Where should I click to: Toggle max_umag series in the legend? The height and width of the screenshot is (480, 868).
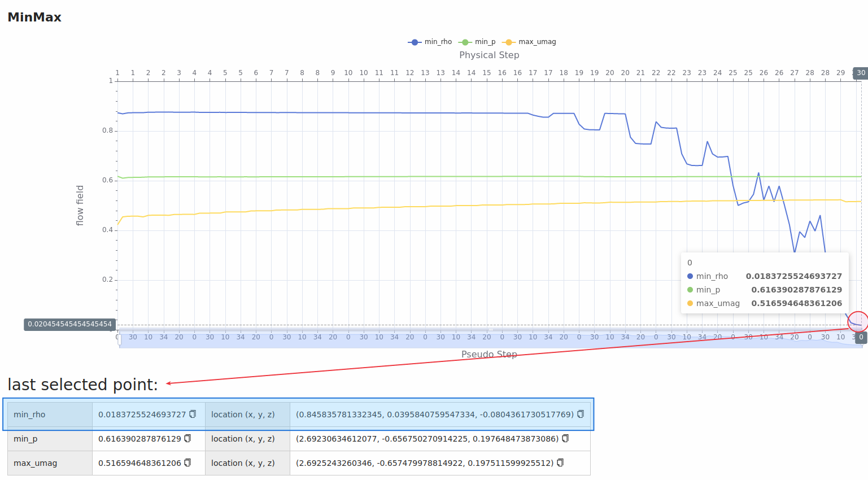pyautogui.click(x=529, y=42)
